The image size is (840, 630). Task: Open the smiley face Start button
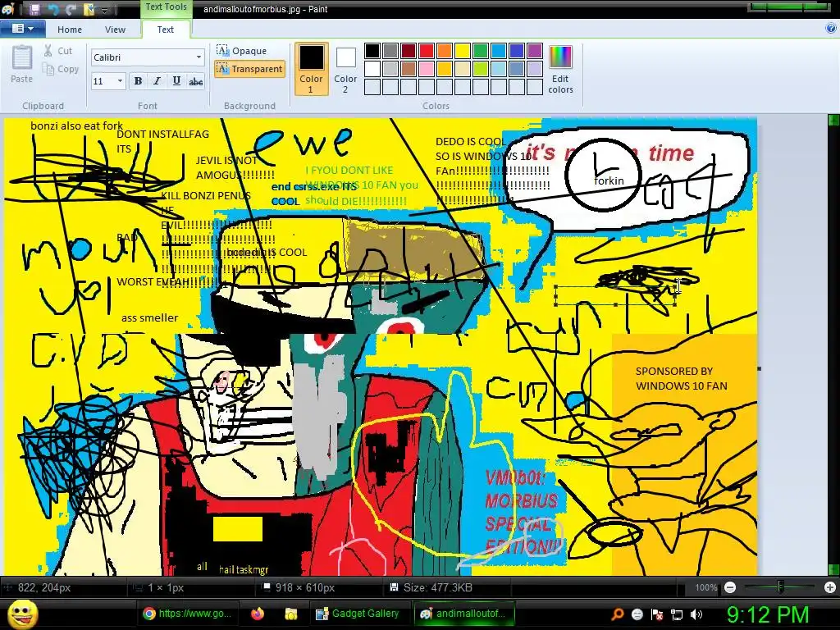pyautogui.click(x=22, y=614)
